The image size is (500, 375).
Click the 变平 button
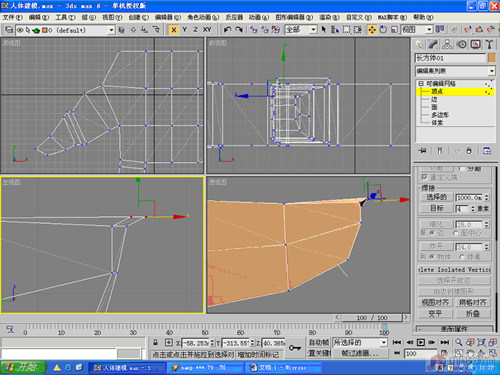click(x=435, y=314)
